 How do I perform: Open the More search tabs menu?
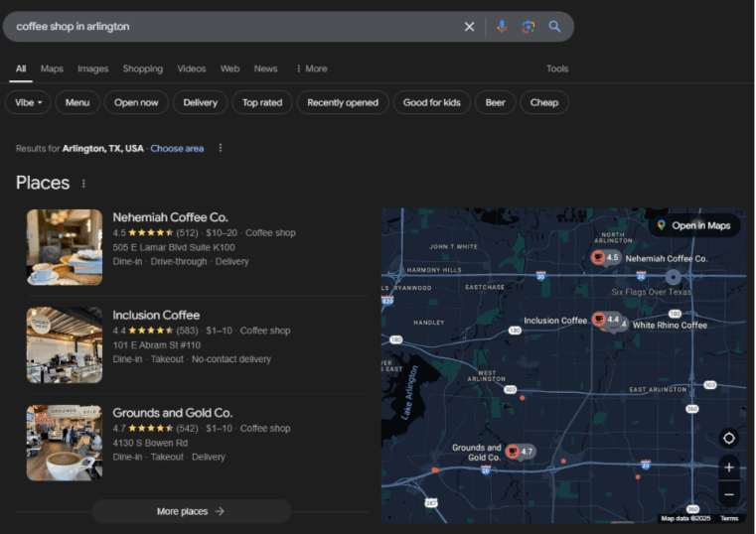tap(312, 68)
